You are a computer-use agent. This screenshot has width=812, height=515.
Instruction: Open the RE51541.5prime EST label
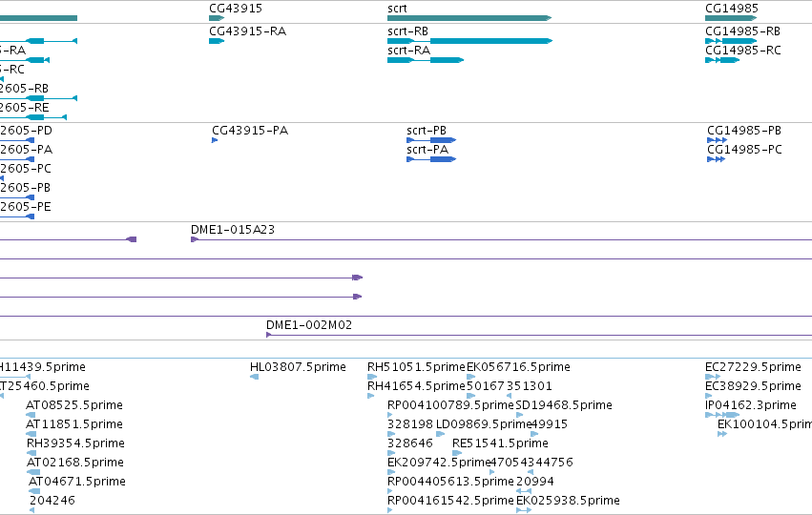pyautogui.click(x=500, y=443)
